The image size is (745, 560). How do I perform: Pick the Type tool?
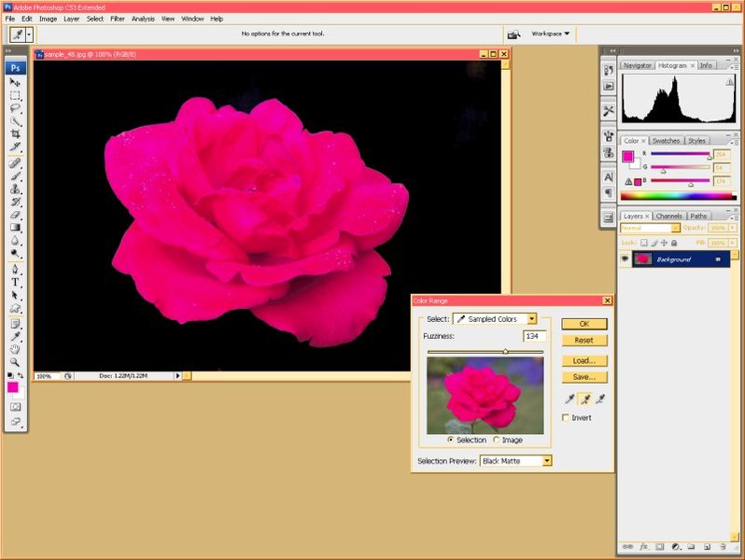tap(16, 282)
